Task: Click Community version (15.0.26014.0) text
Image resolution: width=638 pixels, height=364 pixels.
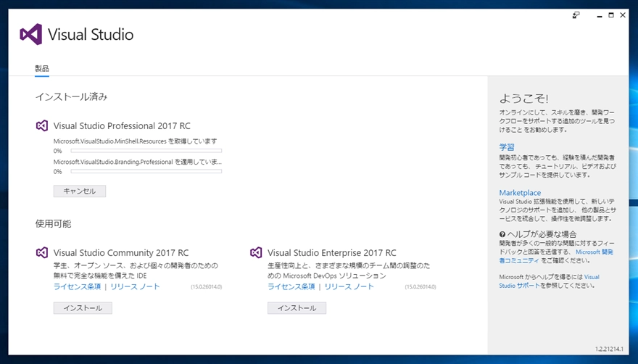Action: click(x=207, y=286)
